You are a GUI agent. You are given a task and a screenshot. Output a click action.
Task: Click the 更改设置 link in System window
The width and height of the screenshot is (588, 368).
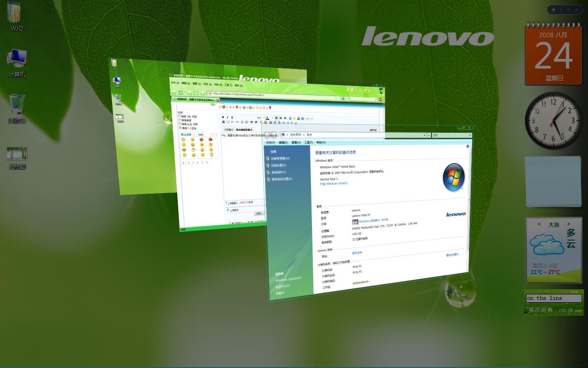[453, 254]
